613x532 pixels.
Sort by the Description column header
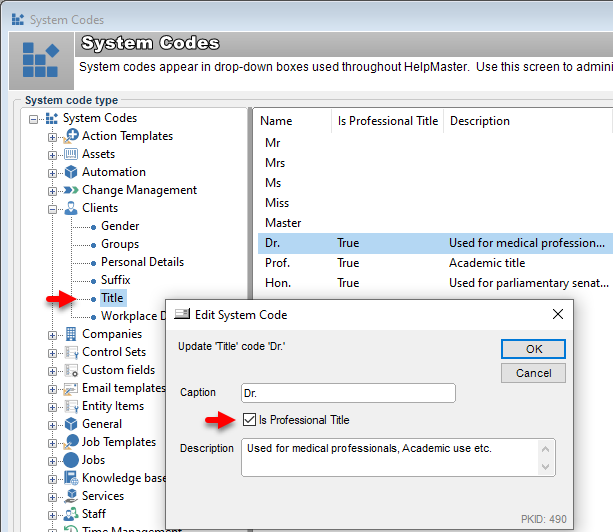tap(528, 121)
